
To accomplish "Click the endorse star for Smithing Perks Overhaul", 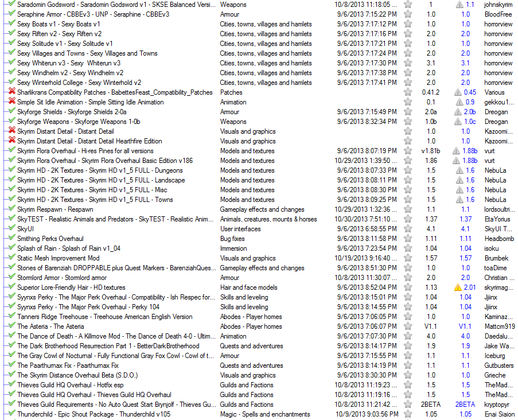I will pos(408,239).
